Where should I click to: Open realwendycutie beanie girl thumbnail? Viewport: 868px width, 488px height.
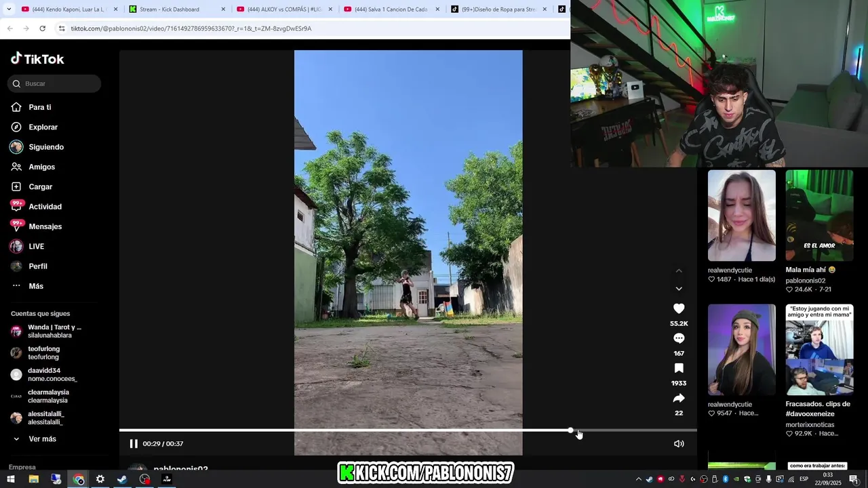(x=742, y=350)
